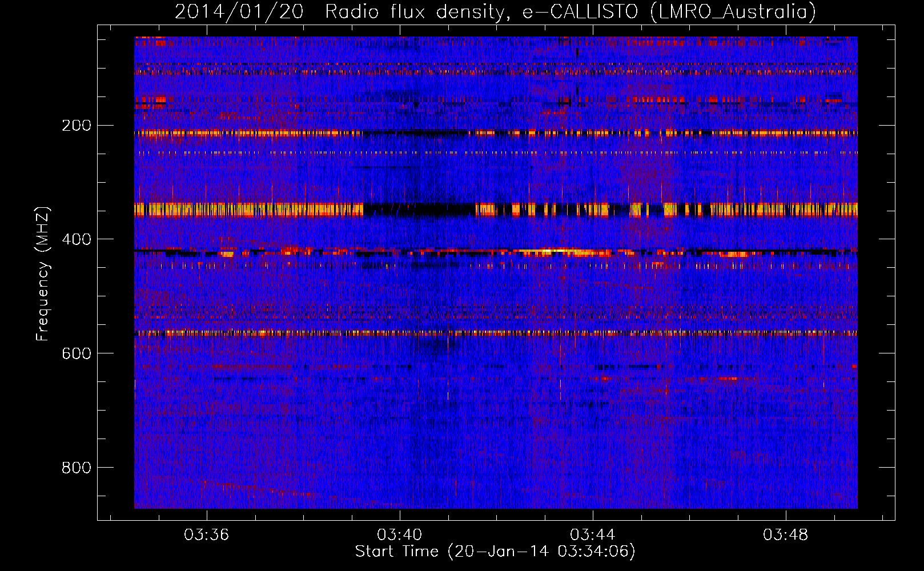Screen dimensions: 924x571
Task: Click the 03:44 time tick label
Action: coord(593,534)
